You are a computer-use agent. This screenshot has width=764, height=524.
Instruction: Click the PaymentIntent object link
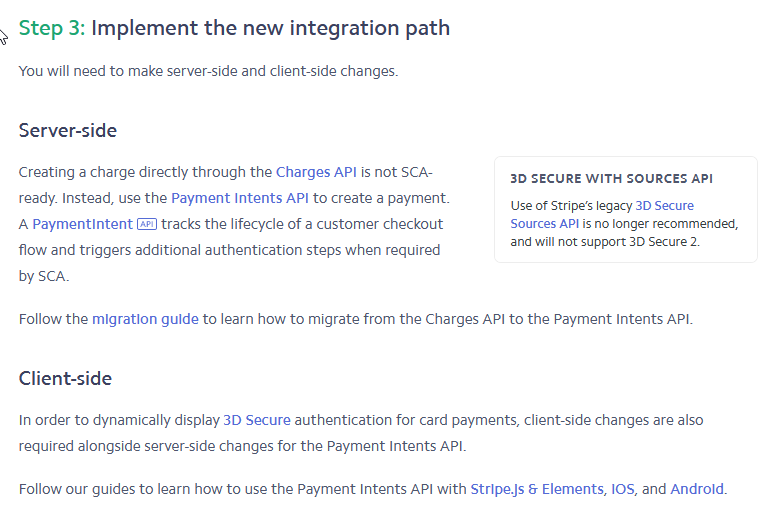82,224
